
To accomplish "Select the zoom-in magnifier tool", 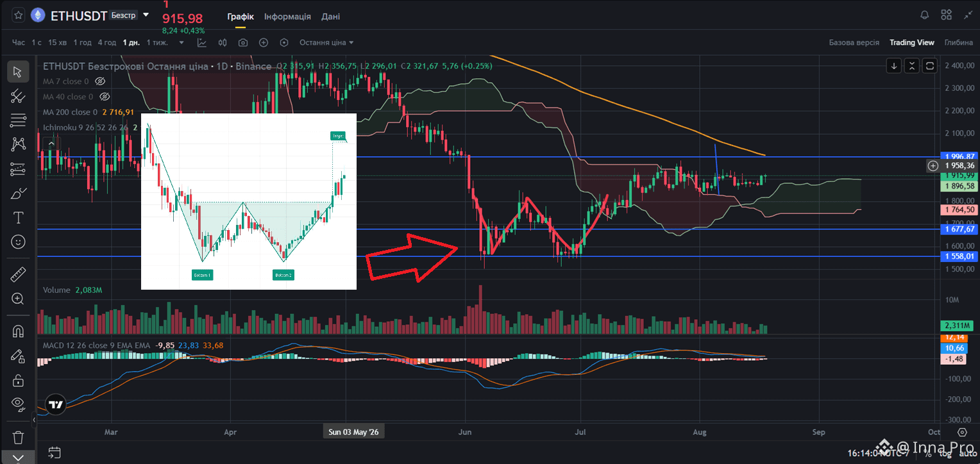I will pos(18,299).
